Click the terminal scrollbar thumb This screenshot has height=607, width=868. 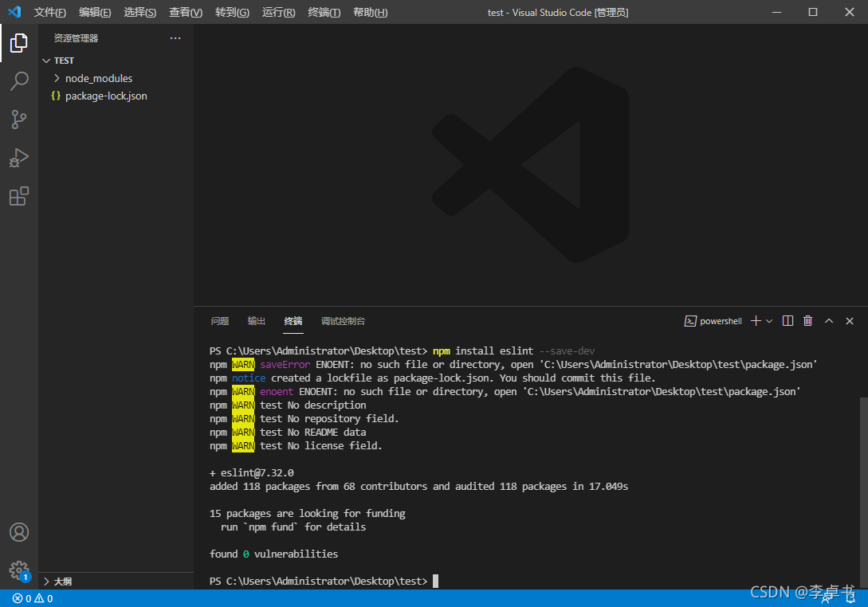pyautogui.click(x=863, y=492)
